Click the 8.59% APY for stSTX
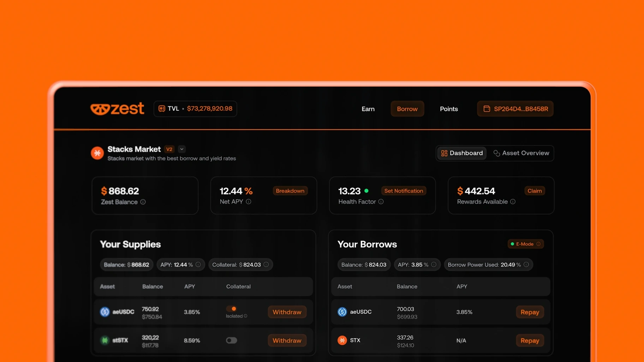 [192, 340]
